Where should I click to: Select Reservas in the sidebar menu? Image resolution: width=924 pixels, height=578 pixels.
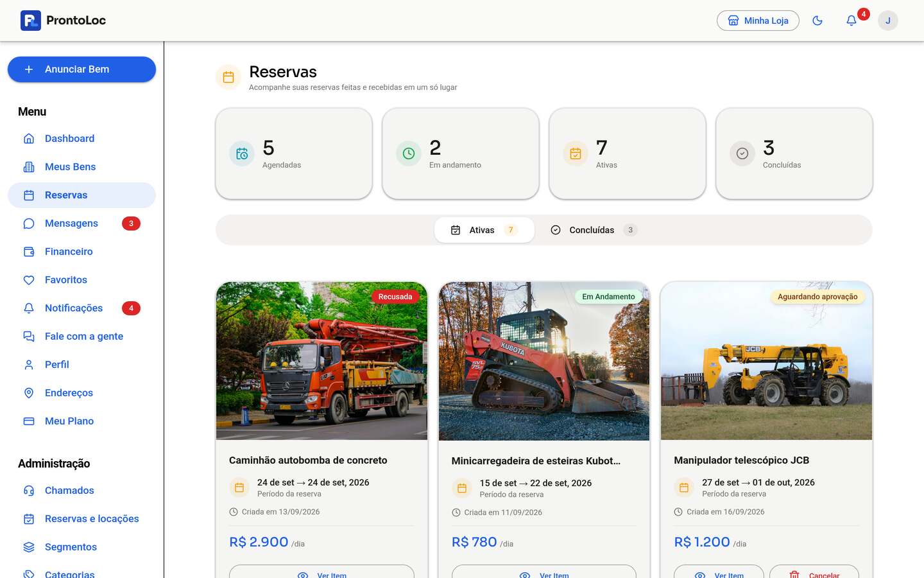[x=81, y=195]
